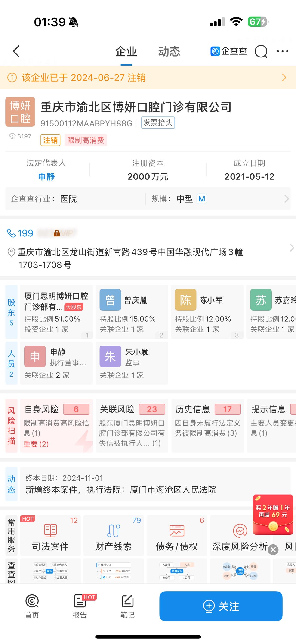Image resolution: width=296 pixels, height=644 pixels.
Task: Tap the 企查查行业 医院 text
Action: tap(44, 199)
